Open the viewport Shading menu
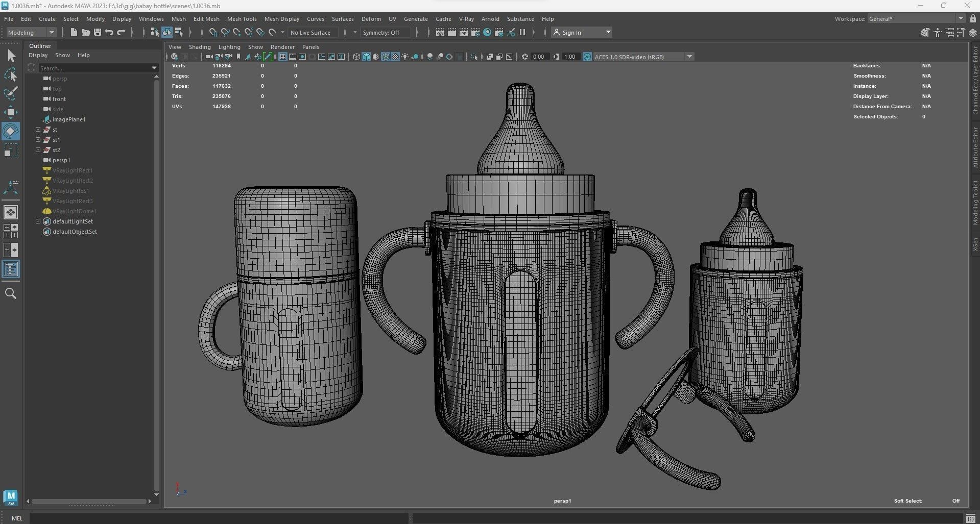Viewport: 980px width, 524px height. click(200, 47)
